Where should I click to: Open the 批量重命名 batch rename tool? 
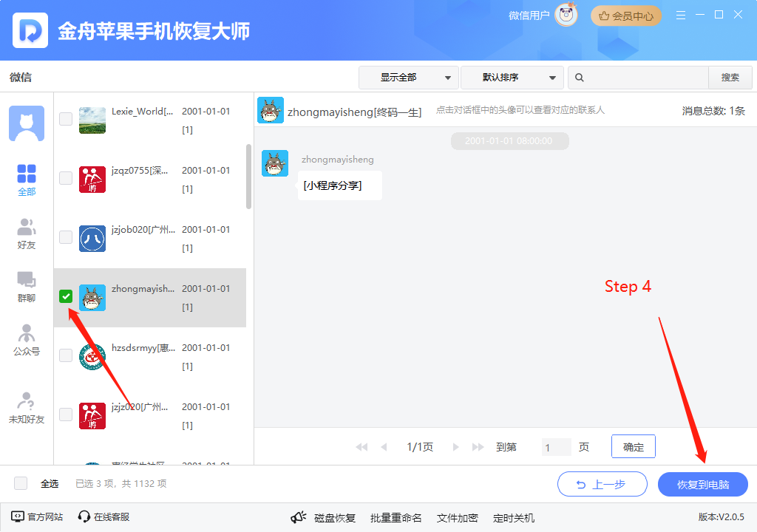pyautogui.click(x=396, y=518)
